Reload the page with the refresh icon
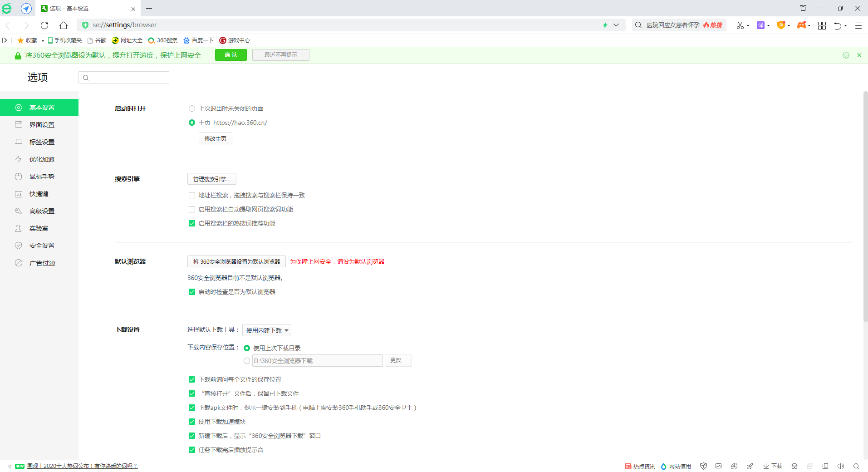The width and height of the screenshot is (868, 472). coord(44,25)
